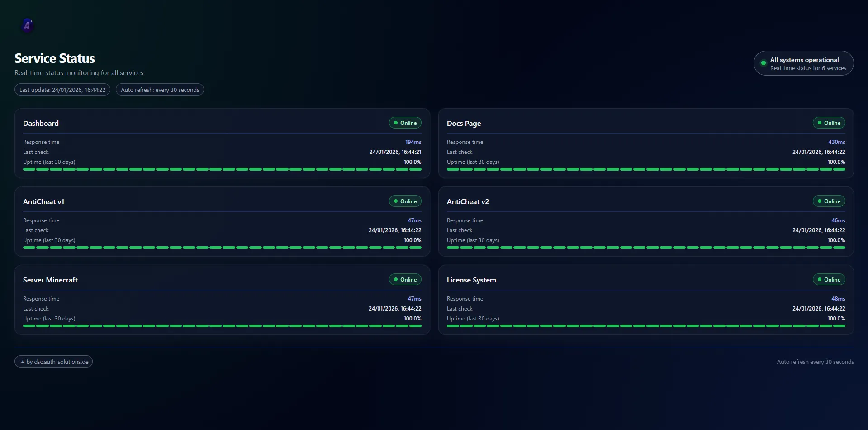Toggle the Online badge for License System
This screenshot has height=430, width=868.
[x=829, y=279]
